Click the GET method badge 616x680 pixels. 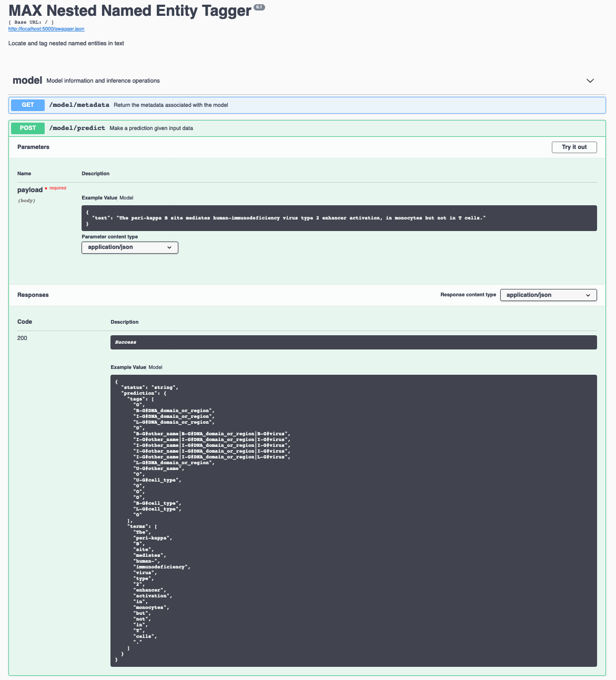pyautogui.click(x=28, y=105)
